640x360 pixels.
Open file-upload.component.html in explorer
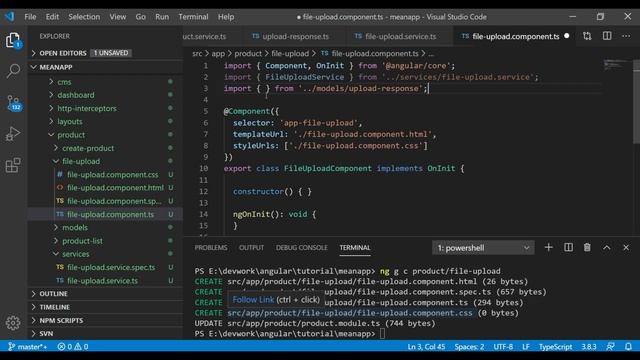pyautogui.click(x=115, y=188)
